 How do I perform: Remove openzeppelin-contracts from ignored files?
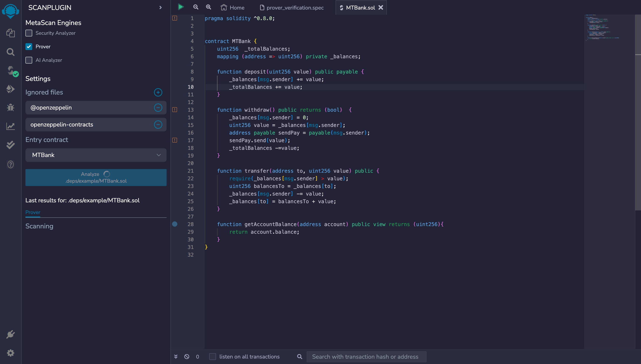pos(158,125)
